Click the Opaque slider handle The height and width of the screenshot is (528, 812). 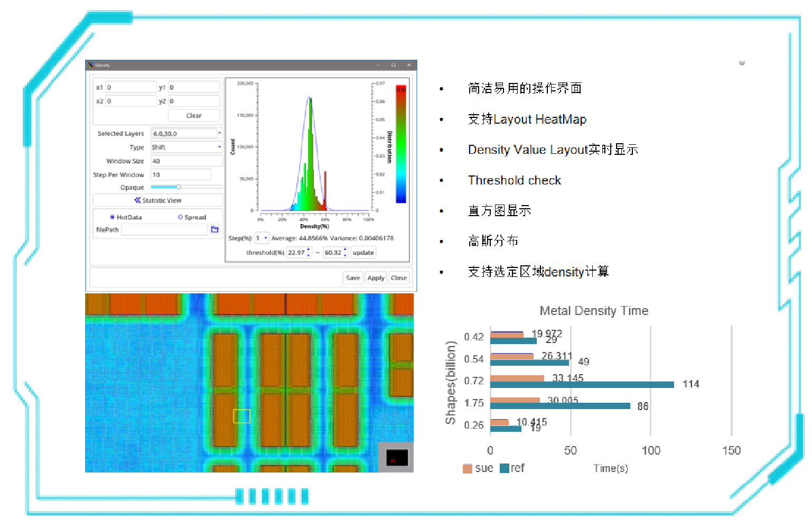coord(179,187)
